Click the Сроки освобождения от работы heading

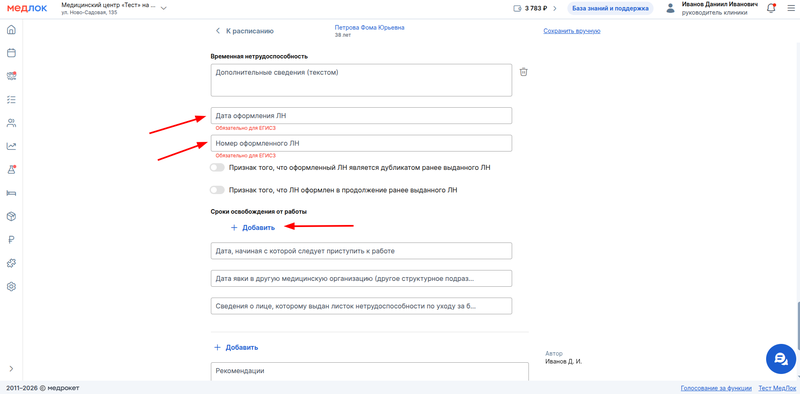[259, 211]
